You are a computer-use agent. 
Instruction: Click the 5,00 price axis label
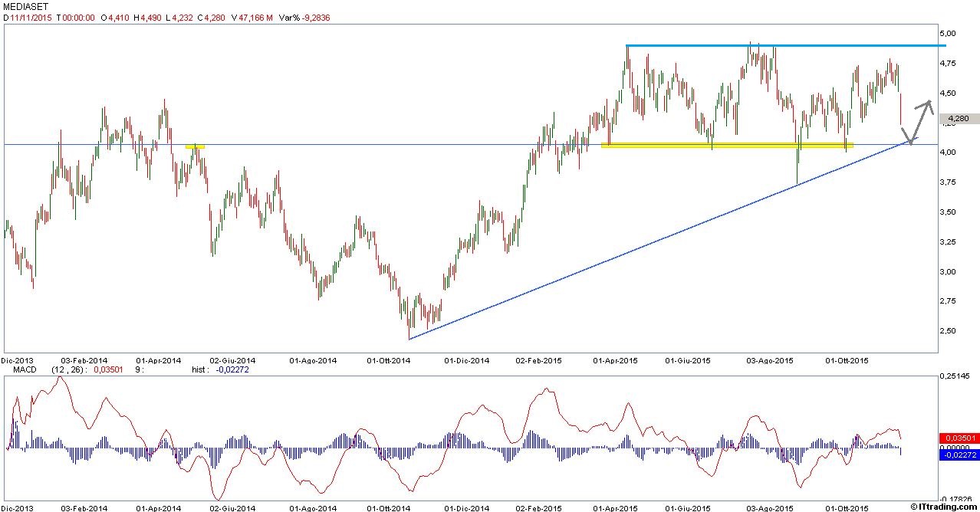(948, 34)
